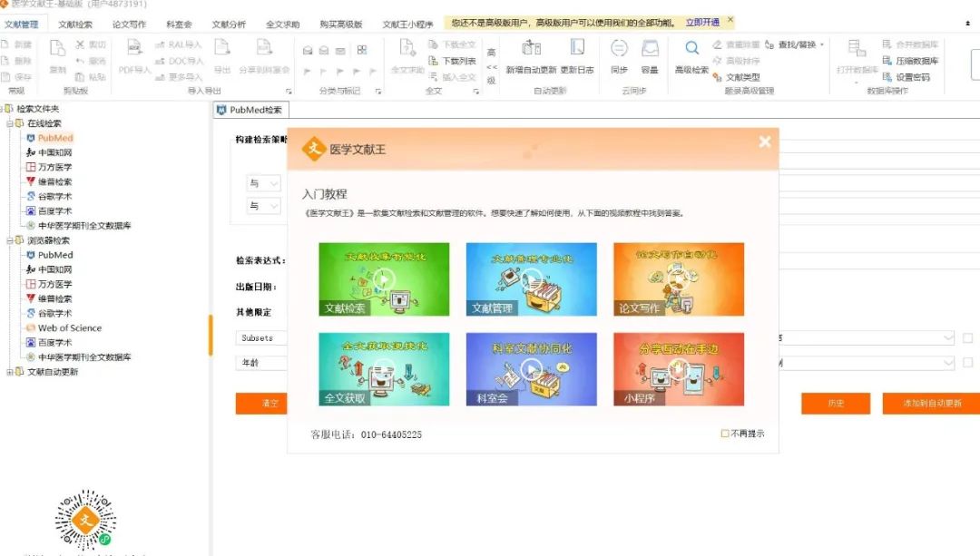Click the 全文求助 ribbon group icon
980x556 pixels.
[407, 48]
